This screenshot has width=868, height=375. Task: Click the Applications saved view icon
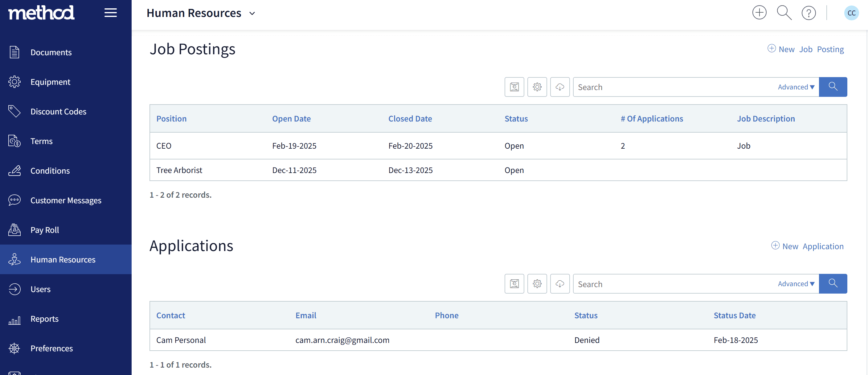[x=514, y=284]
